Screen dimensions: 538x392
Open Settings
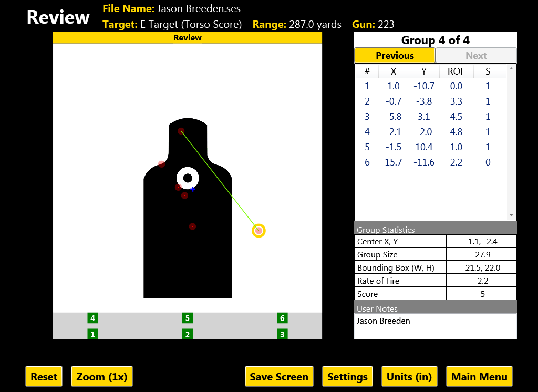347,377
